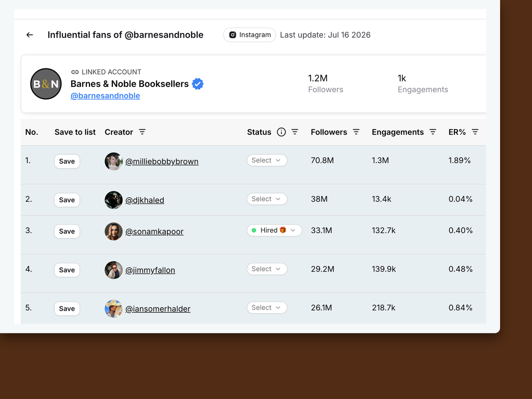The image size is (532, 399).
Task: Open status dropdown for @milliebobbybrown
Action: pos(267,160)
